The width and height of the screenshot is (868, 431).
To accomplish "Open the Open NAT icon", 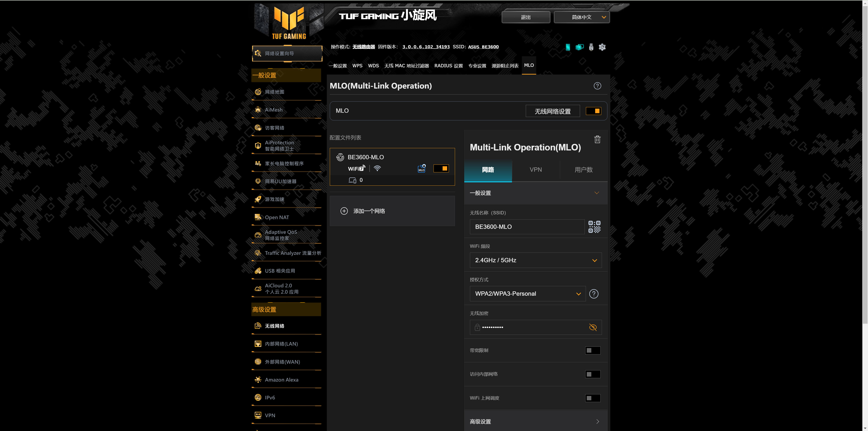I will click(258, 217).
